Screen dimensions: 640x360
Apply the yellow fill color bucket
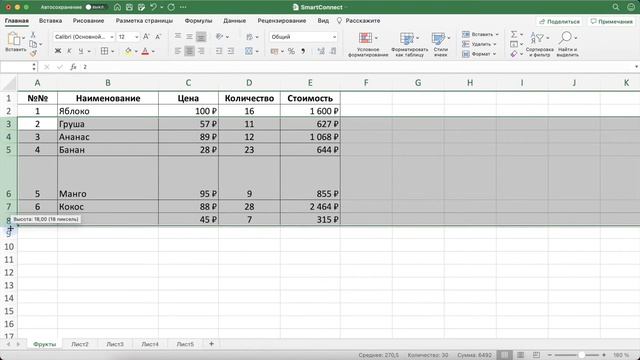point(128,51)
